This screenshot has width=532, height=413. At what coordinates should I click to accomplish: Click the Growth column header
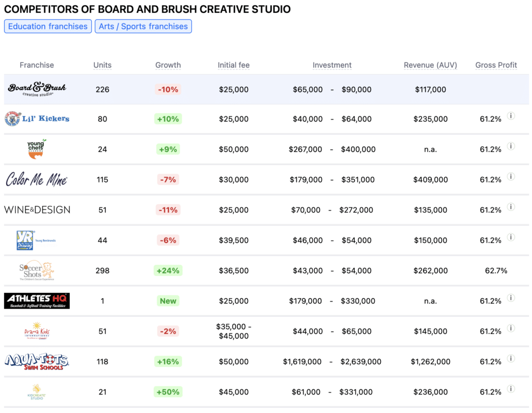[x=168, y=65]
